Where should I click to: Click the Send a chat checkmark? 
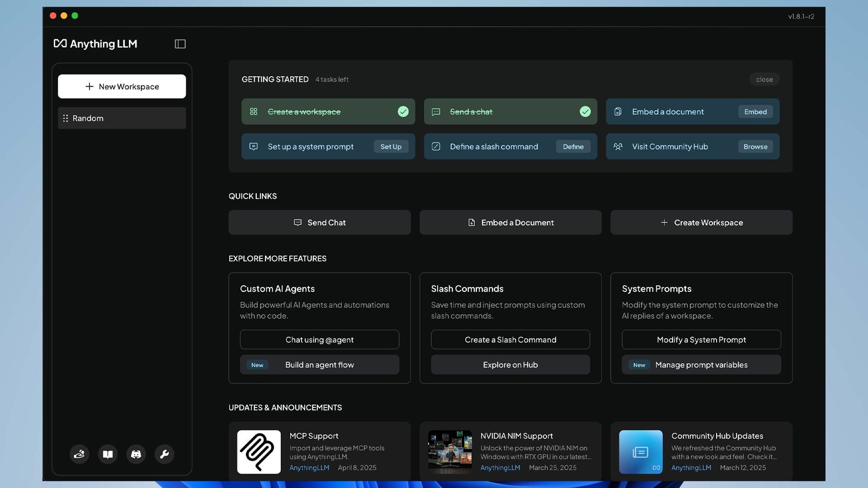(x=585, y=112)
